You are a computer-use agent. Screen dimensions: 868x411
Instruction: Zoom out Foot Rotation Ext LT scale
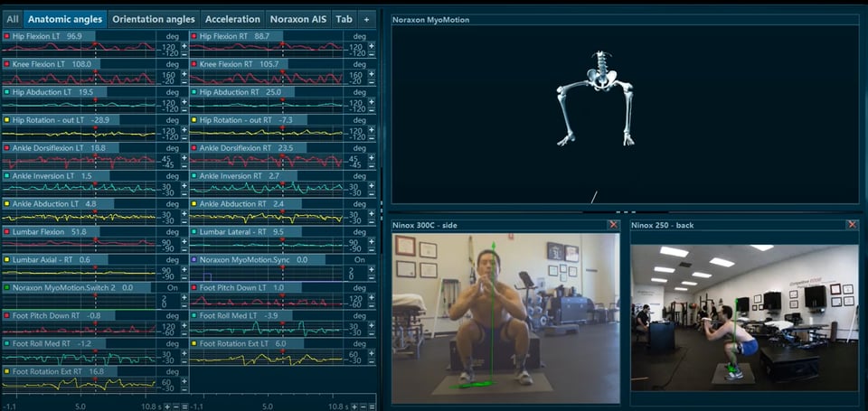coord(372,360)
